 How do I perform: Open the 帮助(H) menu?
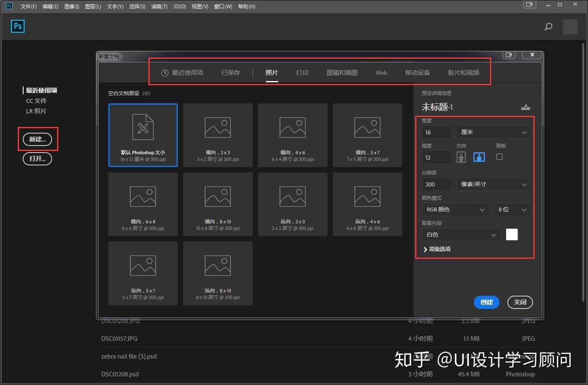pos(246,7)
